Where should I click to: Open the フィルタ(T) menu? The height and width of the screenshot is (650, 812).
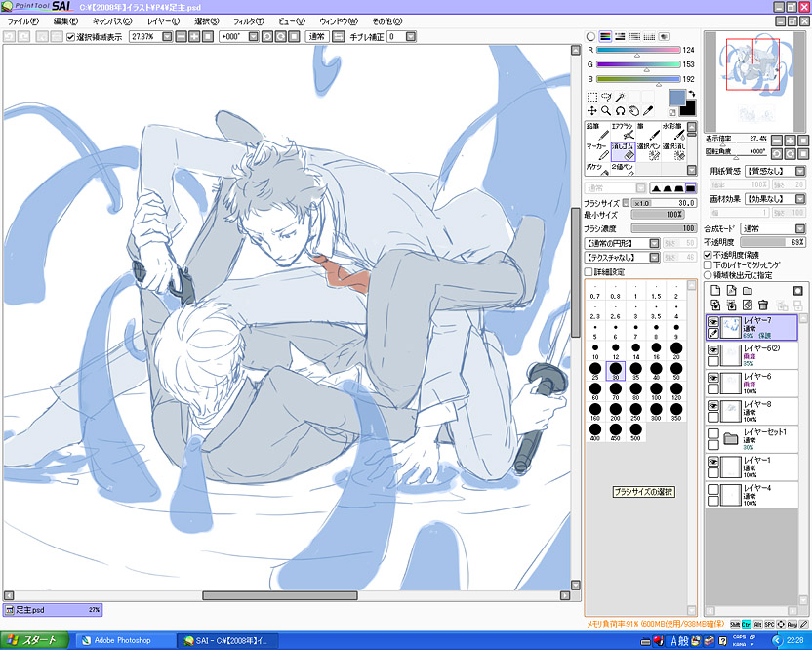(249, 21)
